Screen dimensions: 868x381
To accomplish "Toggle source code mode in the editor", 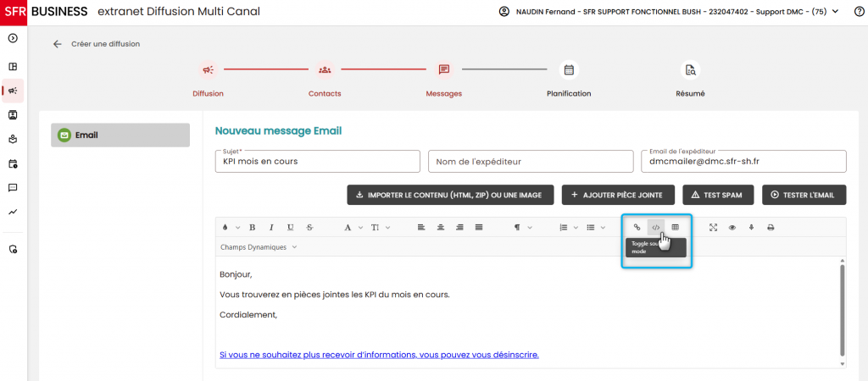I will [x=656, y=227].
